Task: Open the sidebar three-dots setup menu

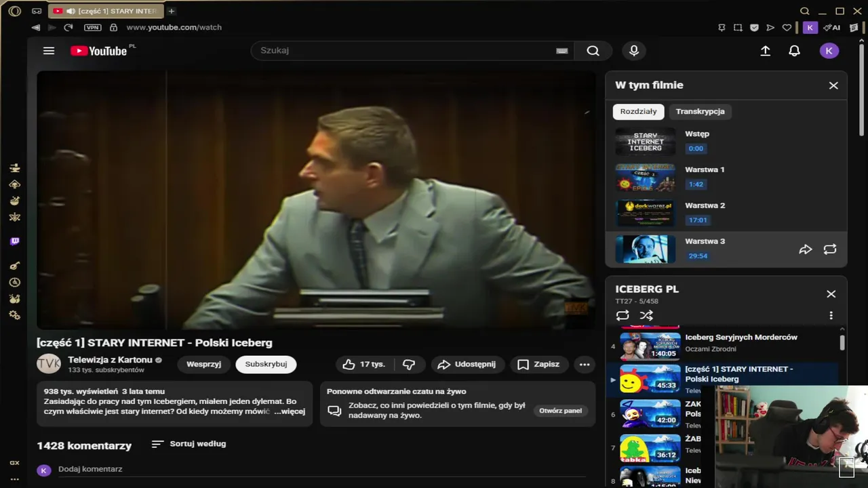Action: (14, 479)
